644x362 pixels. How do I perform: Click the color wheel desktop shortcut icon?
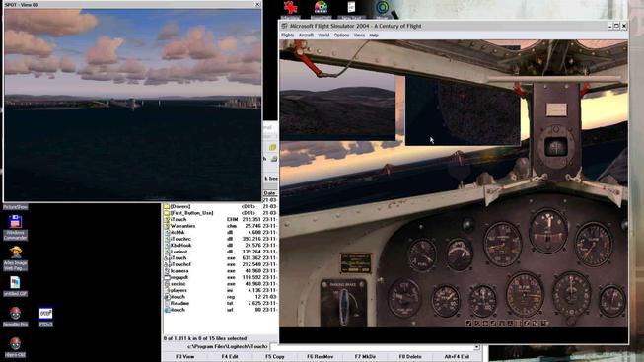pos(321,7)
